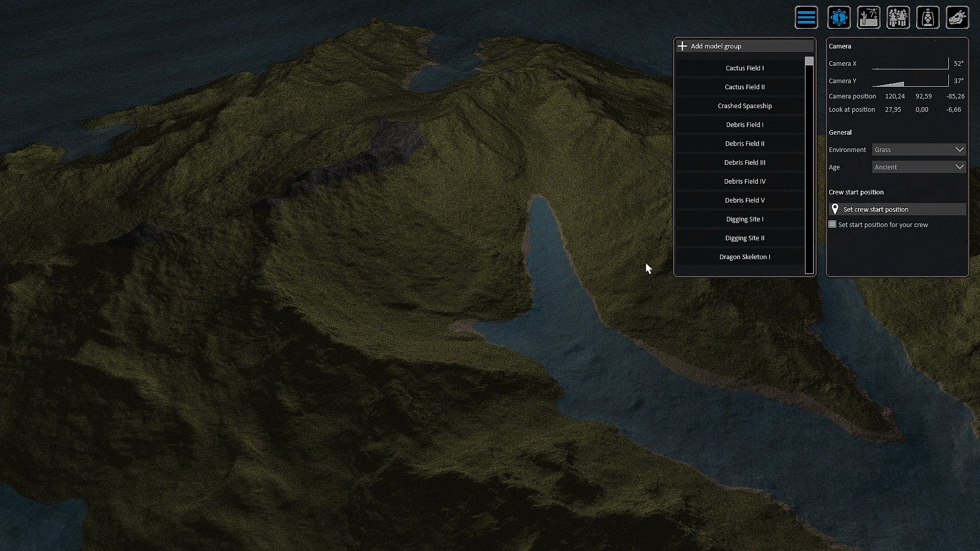Open the Environment dropdown showing Grass
The height and width of the screenshot is (551, 980).
[x=919, y=149]
